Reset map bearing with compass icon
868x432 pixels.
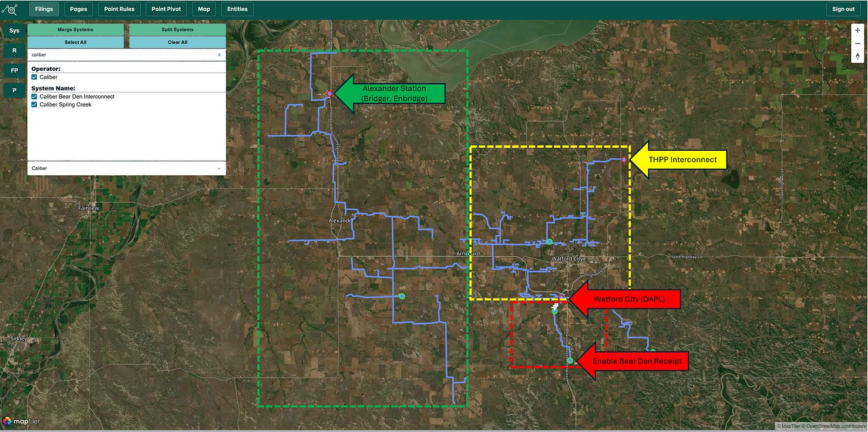click(857, 57)
